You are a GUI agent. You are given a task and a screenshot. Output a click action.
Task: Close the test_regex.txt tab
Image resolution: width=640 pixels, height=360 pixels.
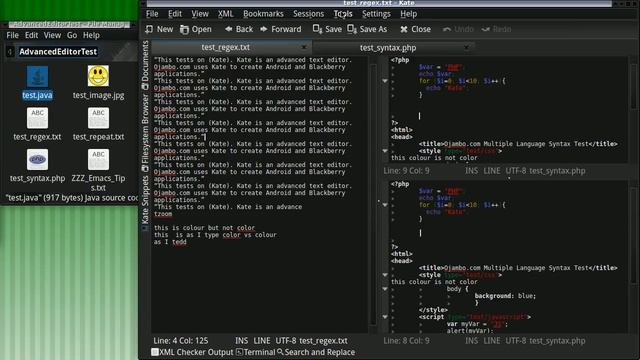304,47
